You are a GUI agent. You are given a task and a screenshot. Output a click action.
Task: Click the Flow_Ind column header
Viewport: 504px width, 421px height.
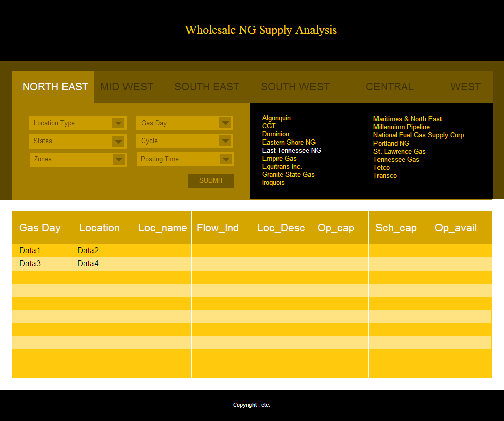[x=221, y=228]
